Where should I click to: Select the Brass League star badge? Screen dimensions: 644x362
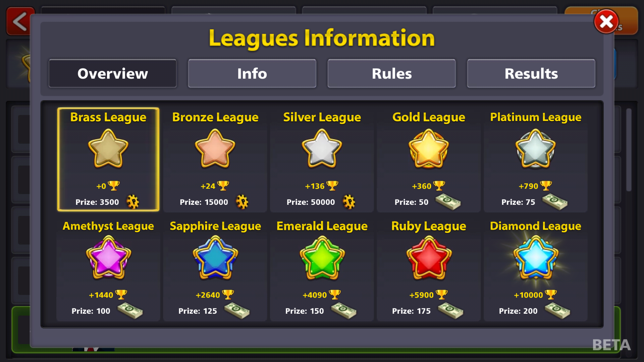[x=108, y=148]
